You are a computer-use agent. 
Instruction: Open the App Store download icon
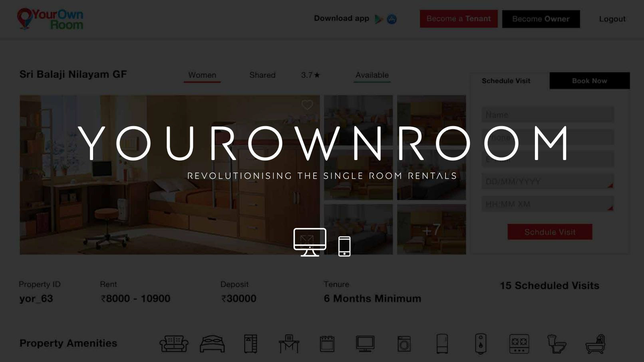click(392, 19)
